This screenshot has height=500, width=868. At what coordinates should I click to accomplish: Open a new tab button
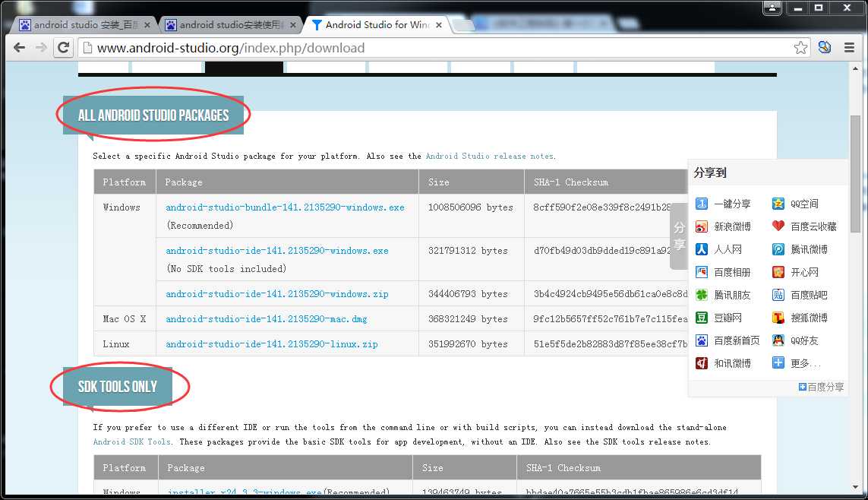coord(463,26)
